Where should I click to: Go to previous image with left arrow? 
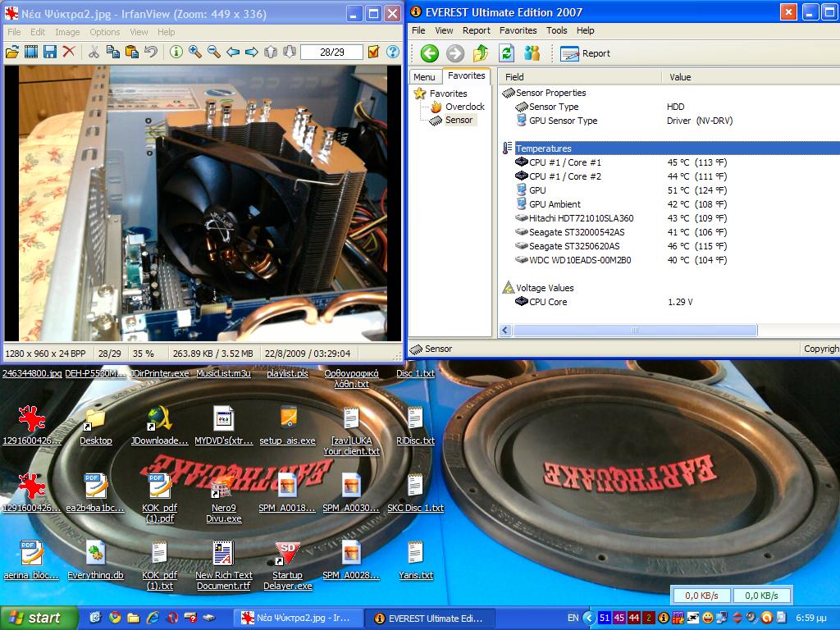[x=233, y=52]
